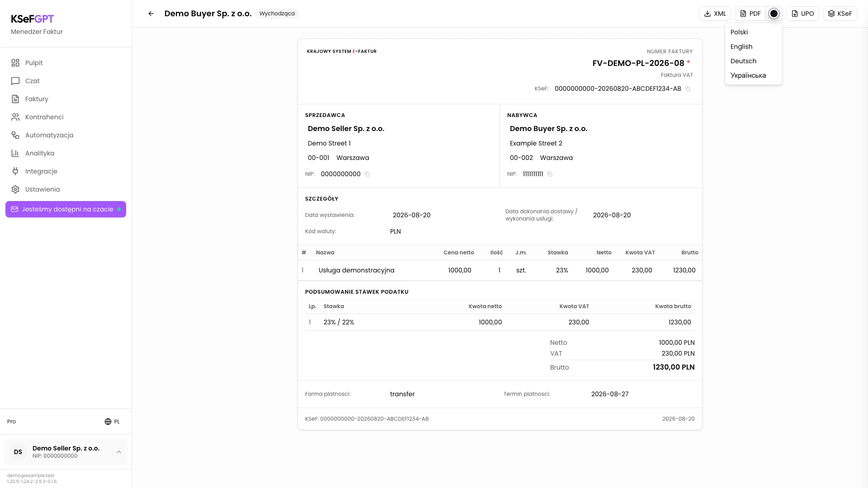868x488 pixels.
Task: Click payment method value 'transfer'
Action: [402, 394]
